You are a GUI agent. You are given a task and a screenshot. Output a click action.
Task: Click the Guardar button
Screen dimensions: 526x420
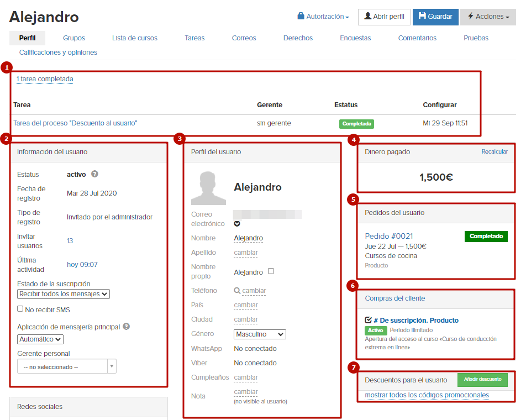tap(435, 17)
